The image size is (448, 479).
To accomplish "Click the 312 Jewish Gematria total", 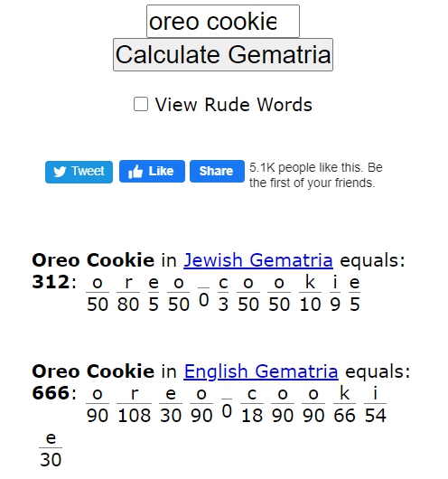I will pos(51,282).
